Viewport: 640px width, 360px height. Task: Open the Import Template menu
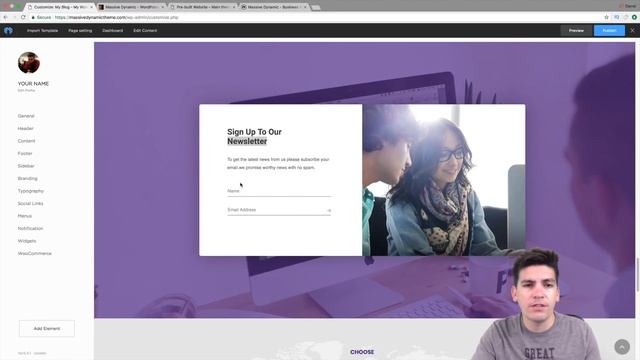42,31
